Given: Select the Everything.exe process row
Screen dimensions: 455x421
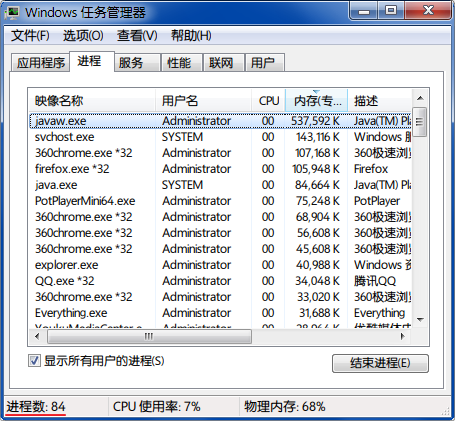Looking at the screenshot, I should (x=220, y=313).
